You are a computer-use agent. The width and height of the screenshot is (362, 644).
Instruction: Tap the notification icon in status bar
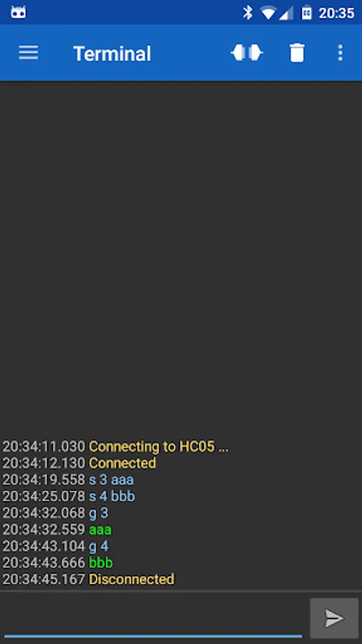pyautogui.click(x=19, y=12)
